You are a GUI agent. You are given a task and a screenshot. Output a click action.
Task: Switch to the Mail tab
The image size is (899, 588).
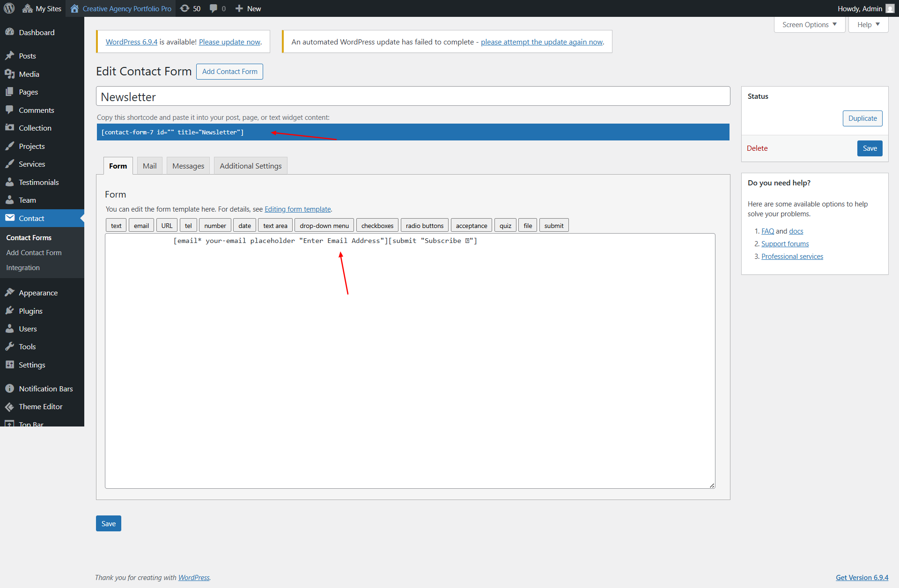[149, 166]
